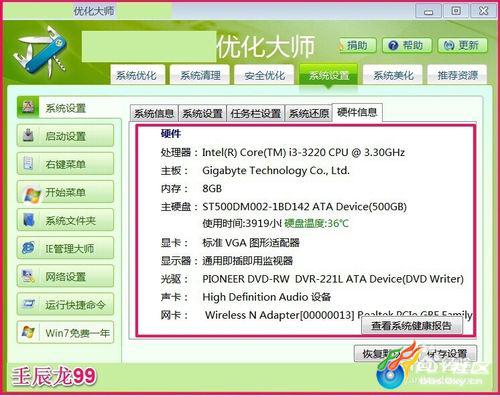500x397 pixels.
Task: Click the 帮助 help button
Action: [407, 45]
